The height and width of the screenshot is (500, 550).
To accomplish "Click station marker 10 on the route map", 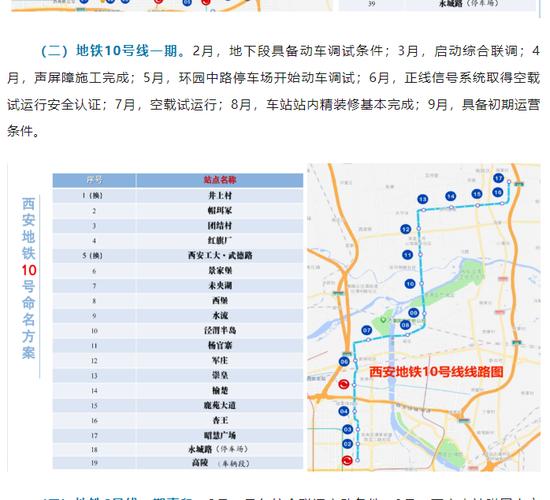I will [x=410, y=284].
